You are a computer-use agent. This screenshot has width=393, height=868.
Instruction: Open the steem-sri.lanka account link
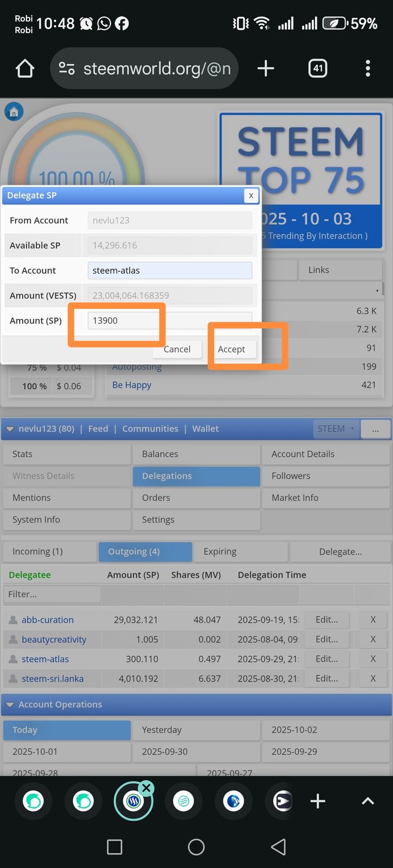53,679
